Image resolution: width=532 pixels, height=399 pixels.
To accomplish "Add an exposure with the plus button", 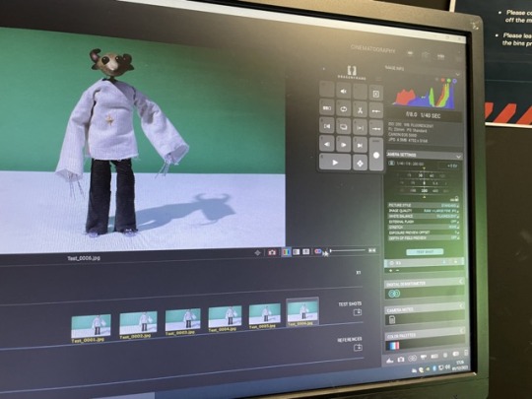I will 390,270.
